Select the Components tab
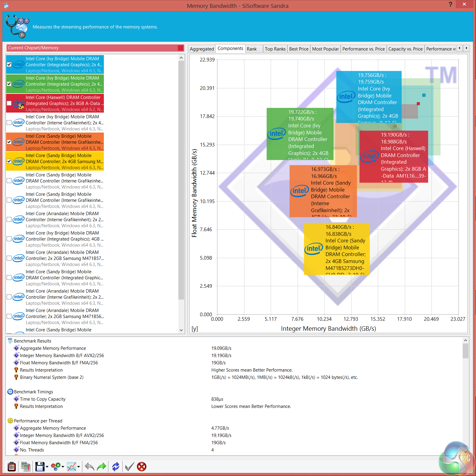The height and width of the screenshot is (476, 476). pyautogui.click(x=230, y=48)
